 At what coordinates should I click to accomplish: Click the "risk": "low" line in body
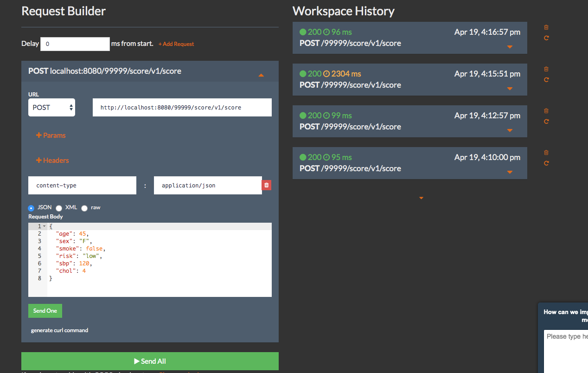click(79, 256)
